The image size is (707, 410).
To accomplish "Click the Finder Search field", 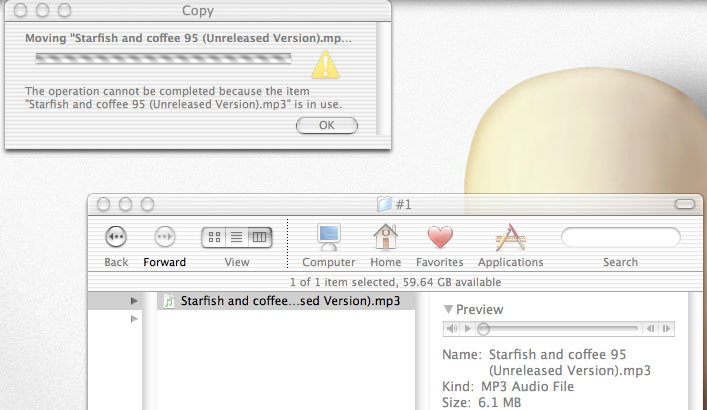I will (x=621, y=237).
